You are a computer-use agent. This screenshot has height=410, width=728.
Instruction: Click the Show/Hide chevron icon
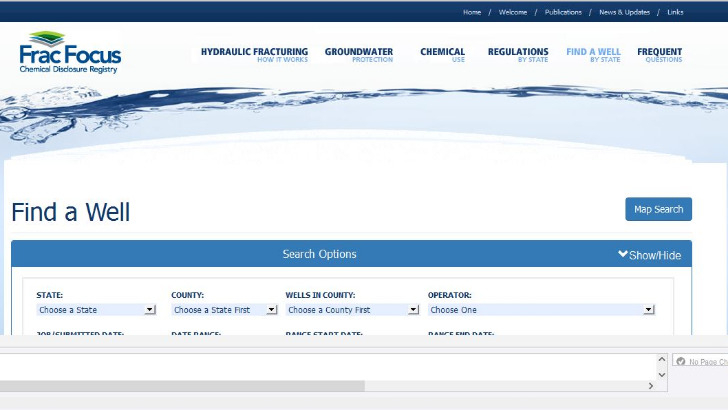[x=623, y=255]
